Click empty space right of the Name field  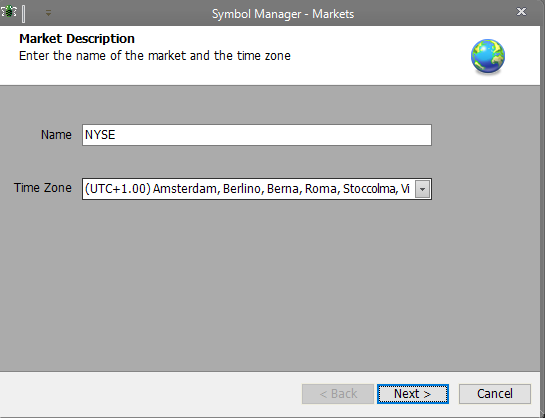tap(486, 135)
